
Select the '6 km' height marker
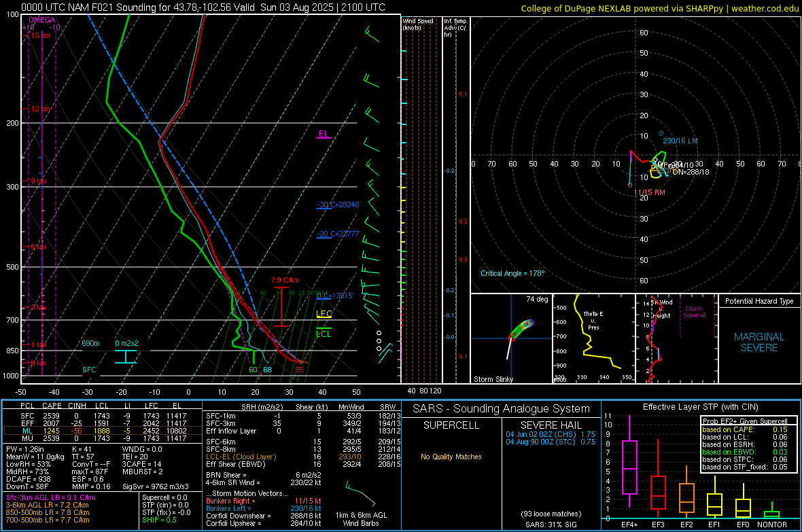coord(38,247)
